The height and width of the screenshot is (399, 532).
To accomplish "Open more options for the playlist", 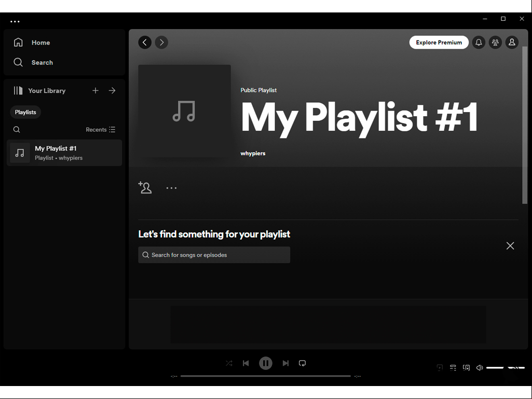I will (x=171, y=188).
